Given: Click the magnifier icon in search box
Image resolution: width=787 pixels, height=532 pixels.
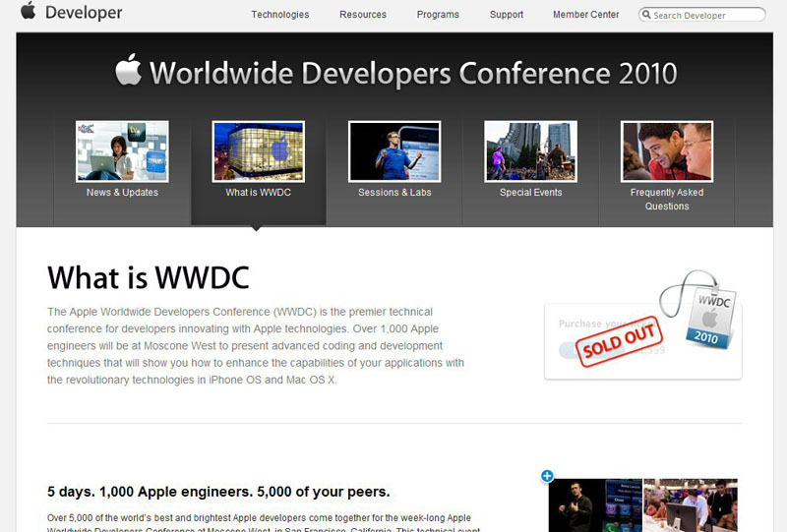Looking at the screenshot, I should [x=646, y=15].
